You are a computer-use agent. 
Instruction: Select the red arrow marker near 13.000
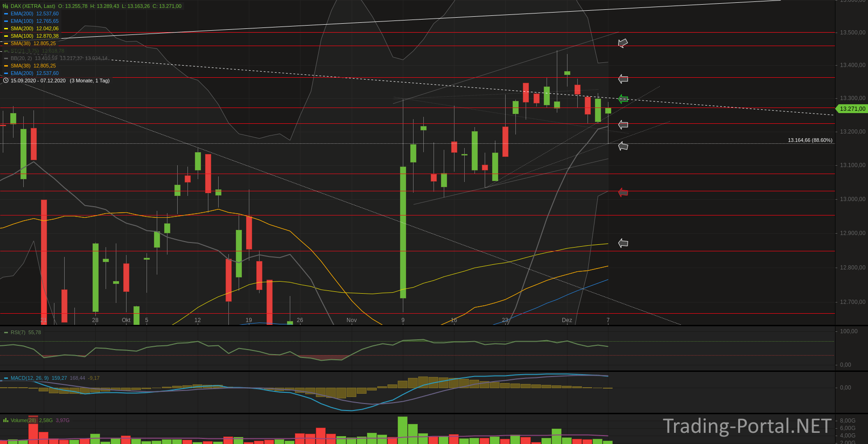(623, 192)
